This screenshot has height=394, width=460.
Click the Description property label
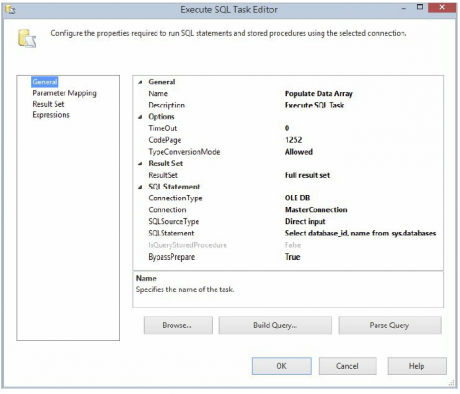pos(166,105)
